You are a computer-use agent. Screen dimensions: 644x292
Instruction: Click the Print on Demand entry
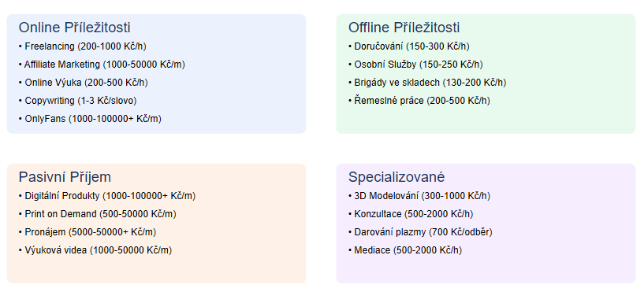click(97, 214)
